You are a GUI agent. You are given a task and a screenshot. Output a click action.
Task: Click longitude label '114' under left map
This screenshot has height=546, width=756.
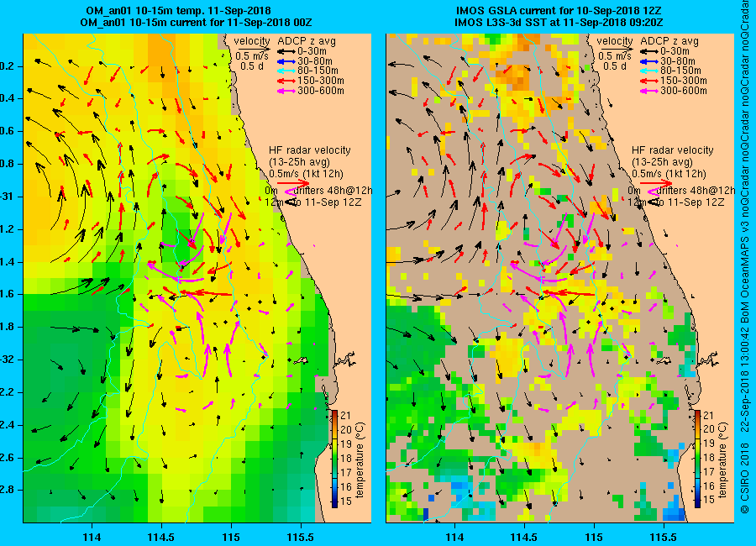(92, 538)
